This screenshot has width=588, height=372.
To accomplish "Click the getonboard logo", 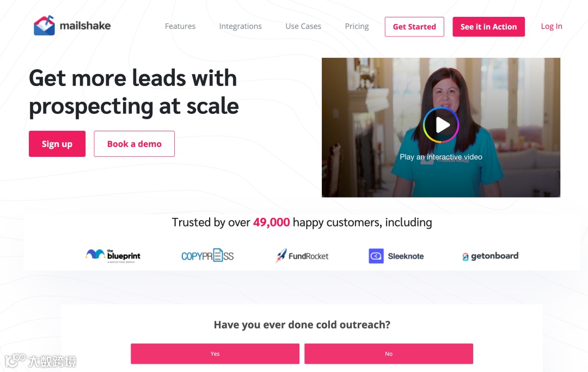I will coord(490,256).
